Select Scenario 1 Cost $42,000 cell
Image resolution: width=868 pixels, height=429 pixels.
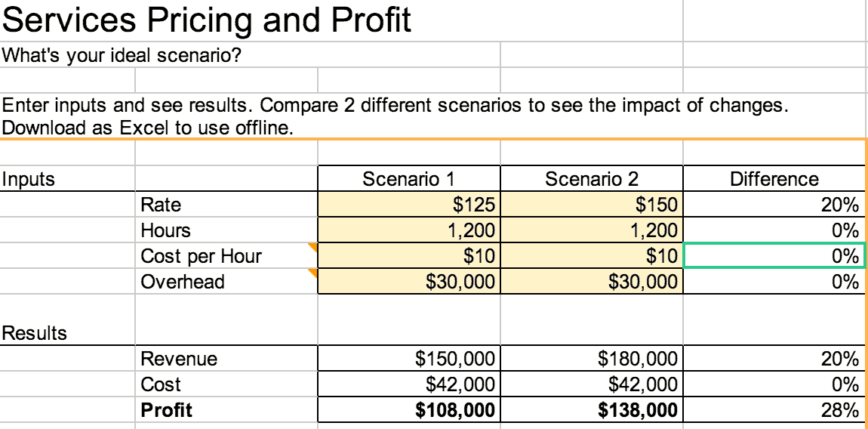409,384
